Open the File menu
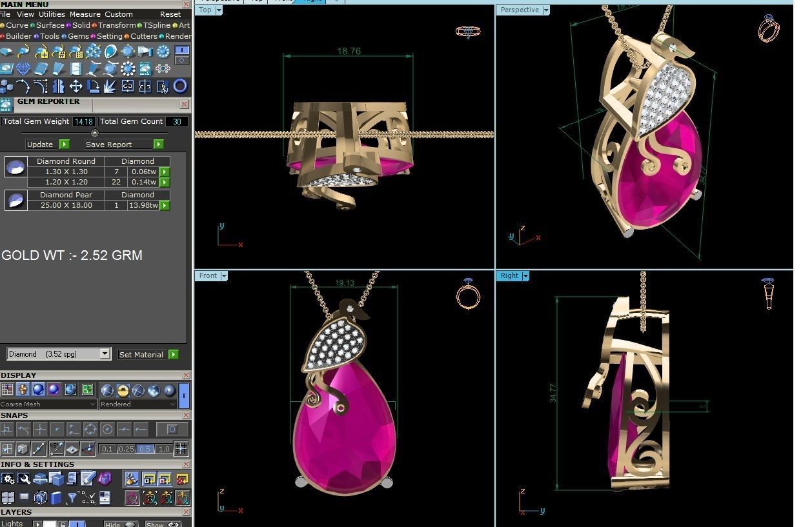The height and width of the screenshot is (527, 812). pos(5,14)
